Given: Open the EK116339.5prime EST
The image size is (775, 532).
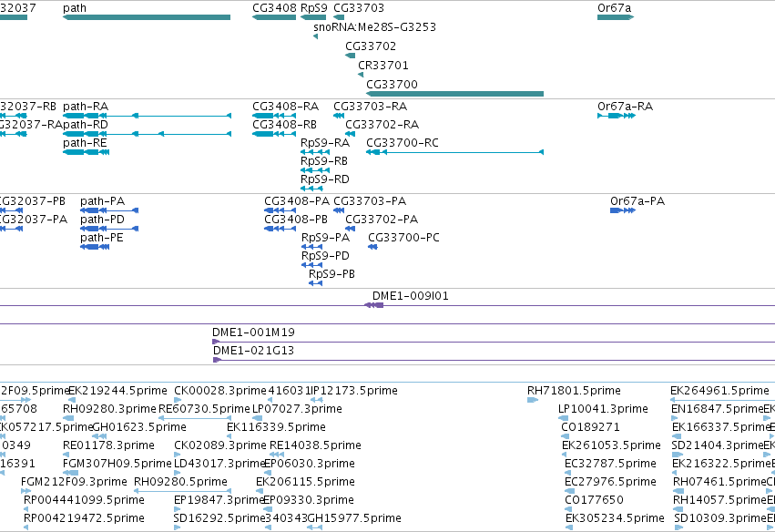Looking at the screenshot, I should pos(229,436).
